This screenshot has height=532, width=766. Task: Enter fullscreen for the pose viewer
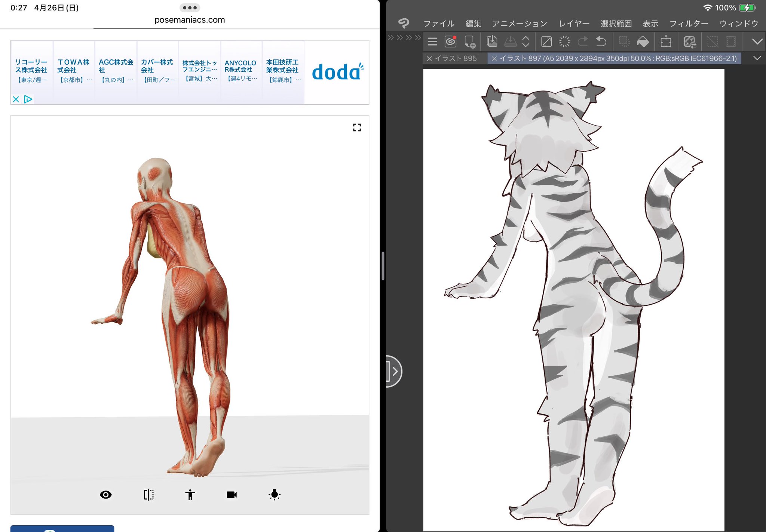coord(357,127)
